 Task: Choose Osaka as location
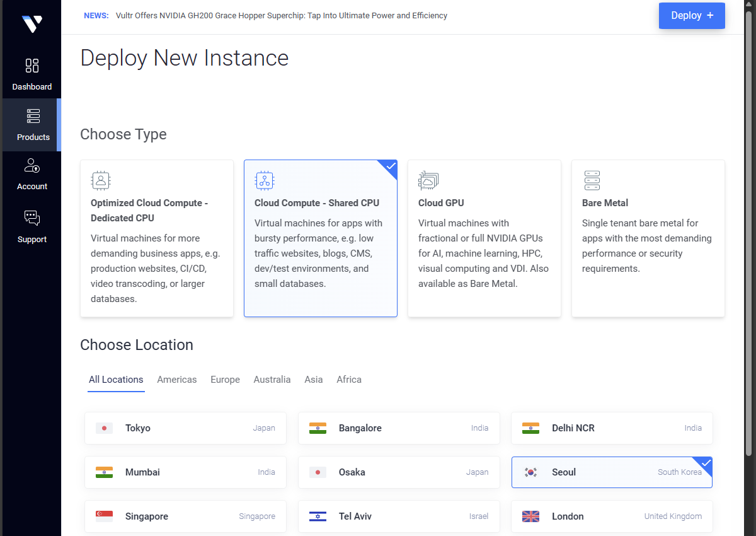399,472
